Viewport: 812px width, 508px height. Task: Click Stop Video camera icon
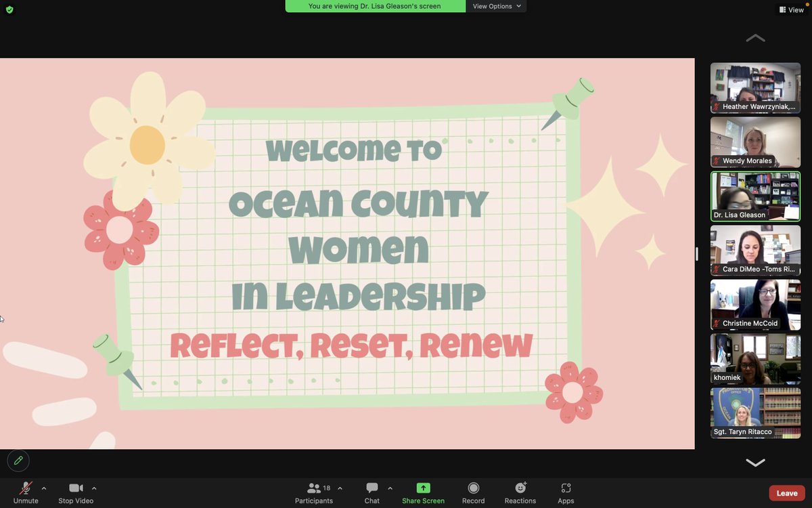[76, 488]
